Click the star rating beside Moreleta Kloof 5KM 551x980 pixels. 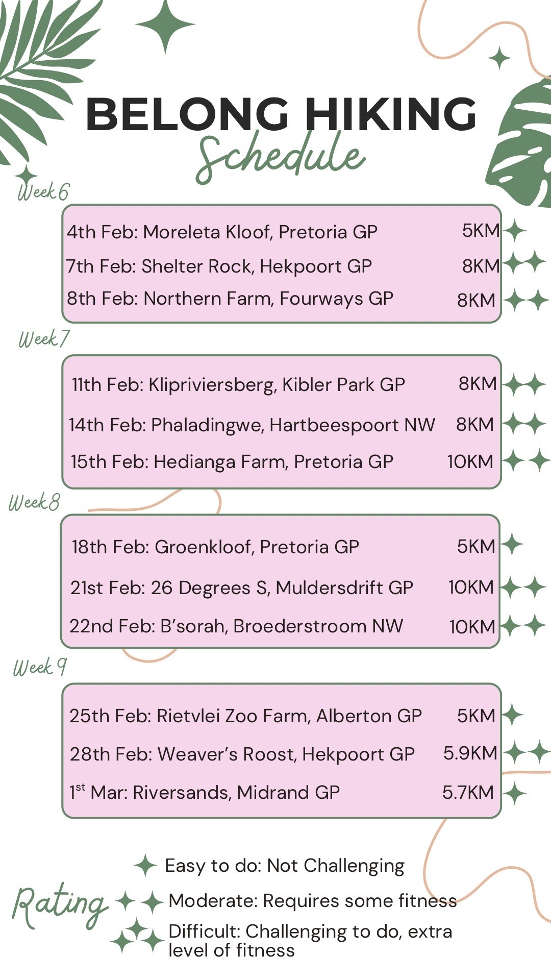514,231
